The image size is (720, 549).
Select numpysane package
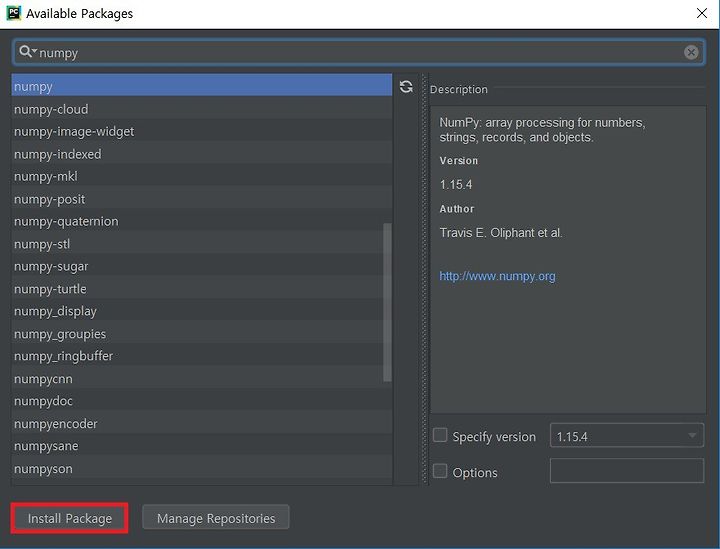click(202, 446)
